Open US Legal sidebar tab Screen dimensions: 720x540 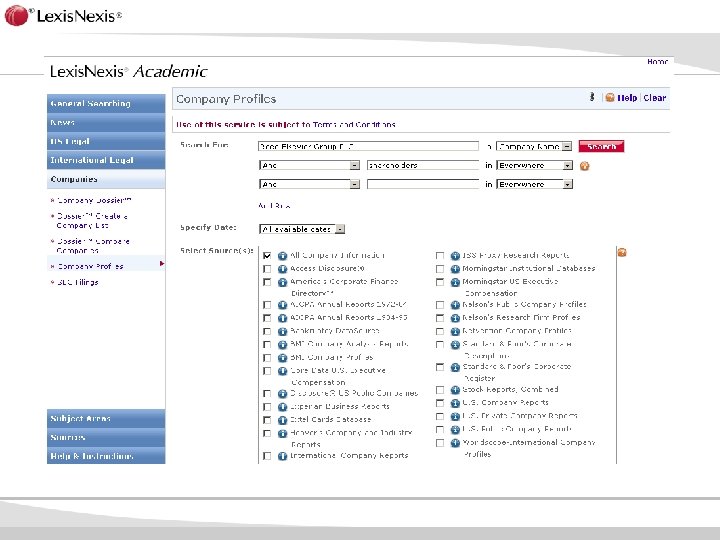[106, 141]
